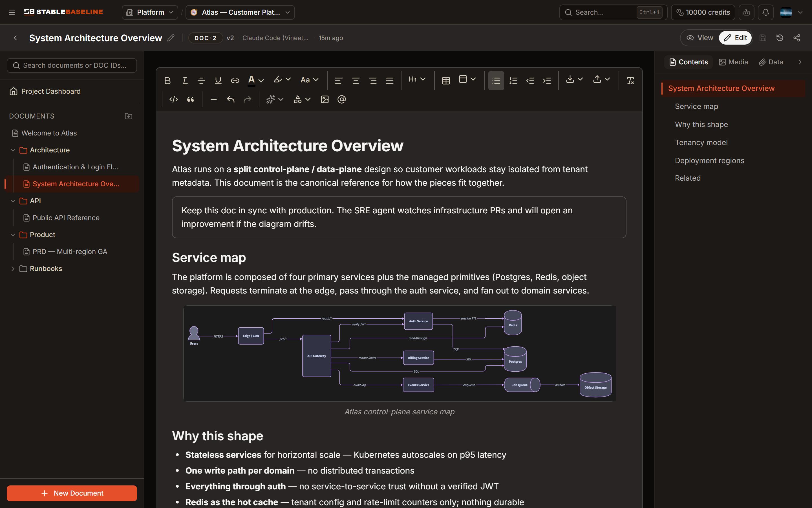Click the document search field
Screen dimensions: 812x508
[x=72, y=65]
